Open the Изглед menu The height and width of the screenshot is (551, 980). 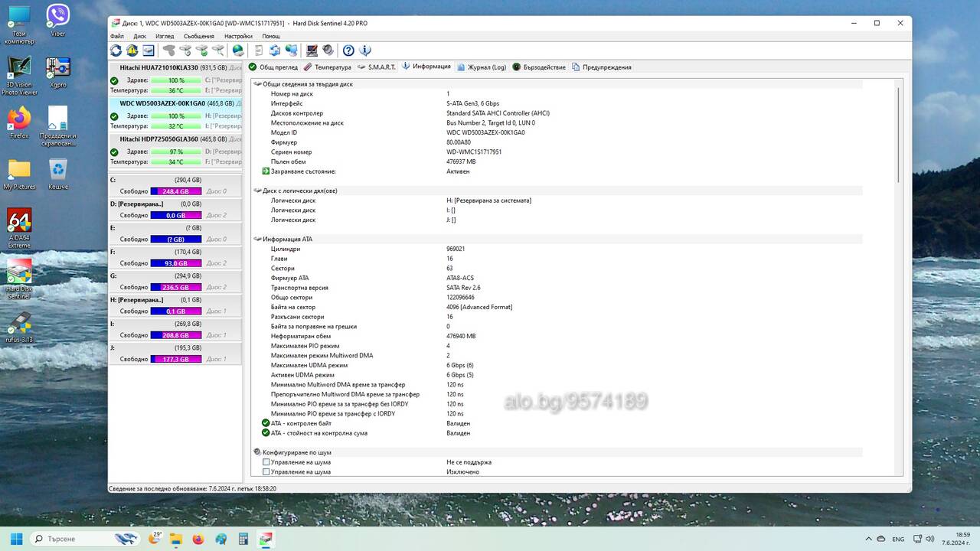[x=165, y=36]
